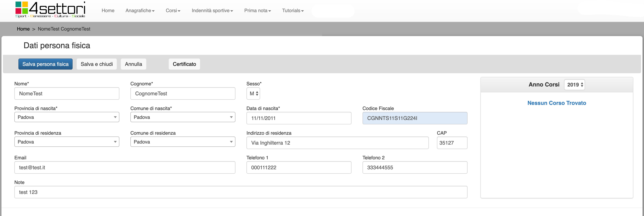The width and height of the screenshot is (644, 216).
Task: Go to Home in navbar
Action: [x=108, y=10]
